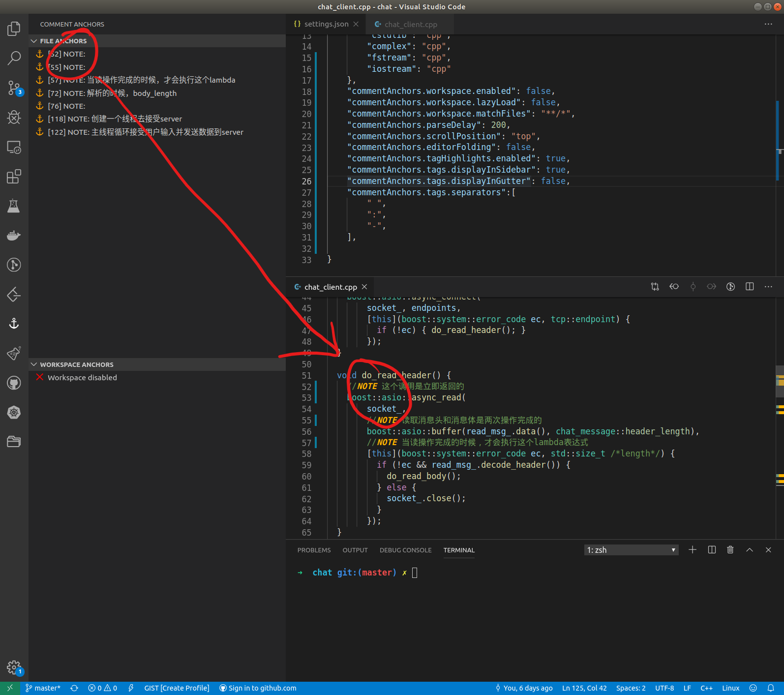Click go to previous change icon
Viewport: 784px width, 695px height.
(x=674, y=287)
